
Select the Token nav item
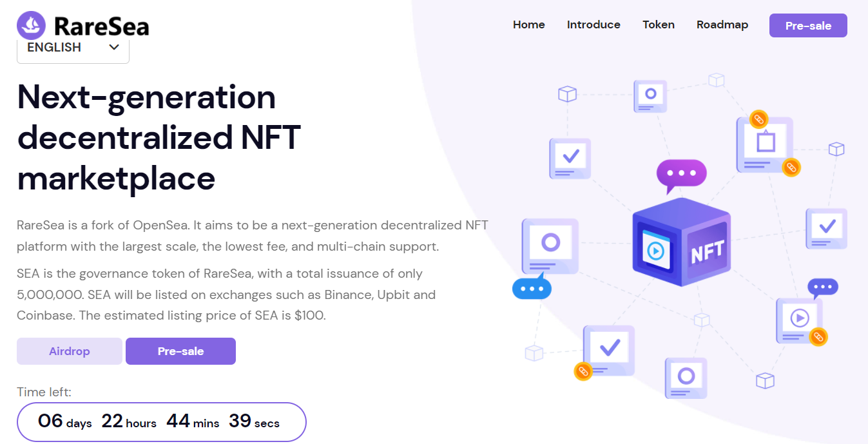click(x=659, y=24)
